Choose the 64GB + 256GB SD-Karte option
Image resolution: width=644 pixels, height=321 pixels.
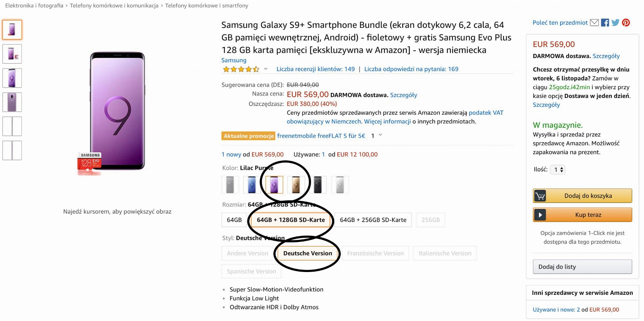(x=373, y=220)
